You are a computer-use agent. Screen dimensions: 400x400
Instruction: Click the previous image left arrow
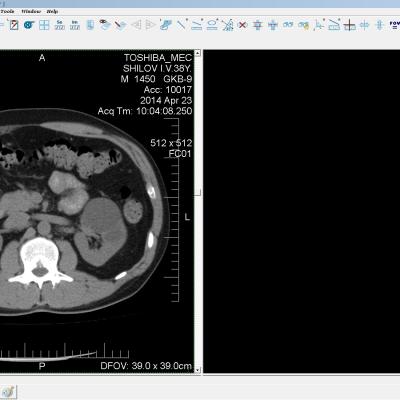pyautogui.click(x=136, y=25)
